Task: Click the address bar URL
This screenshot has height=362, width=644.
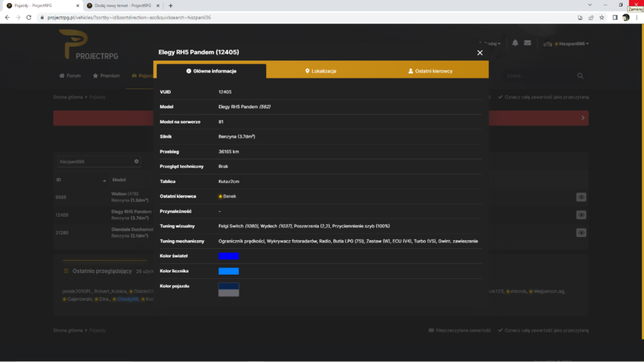Action: (x=129, y=17)
